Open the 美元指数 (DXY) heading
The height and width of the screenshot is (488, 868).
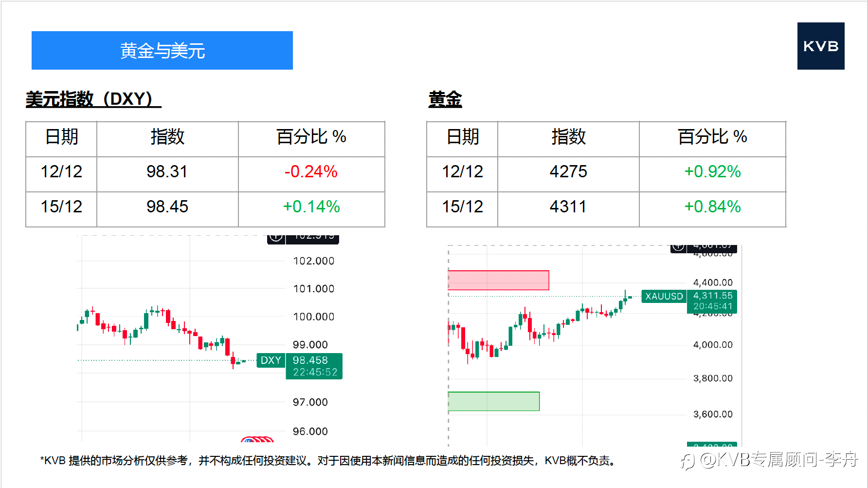coord(93,99)
